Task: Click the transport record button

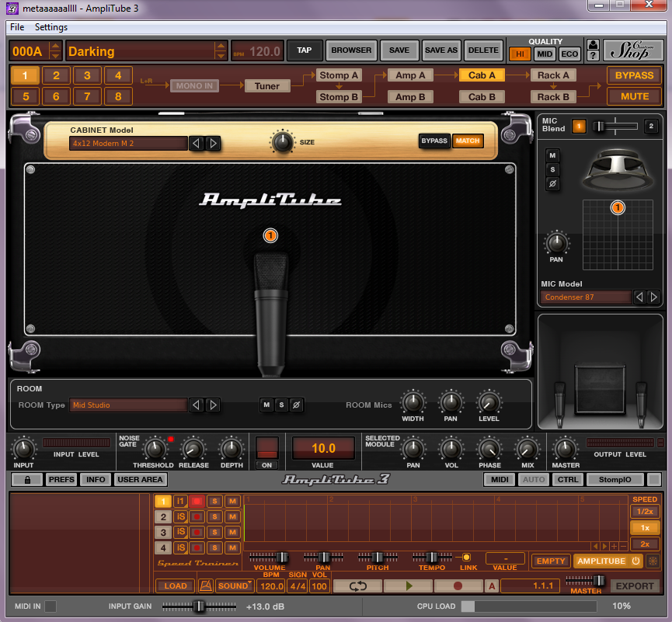Action: tap(458, 586)
